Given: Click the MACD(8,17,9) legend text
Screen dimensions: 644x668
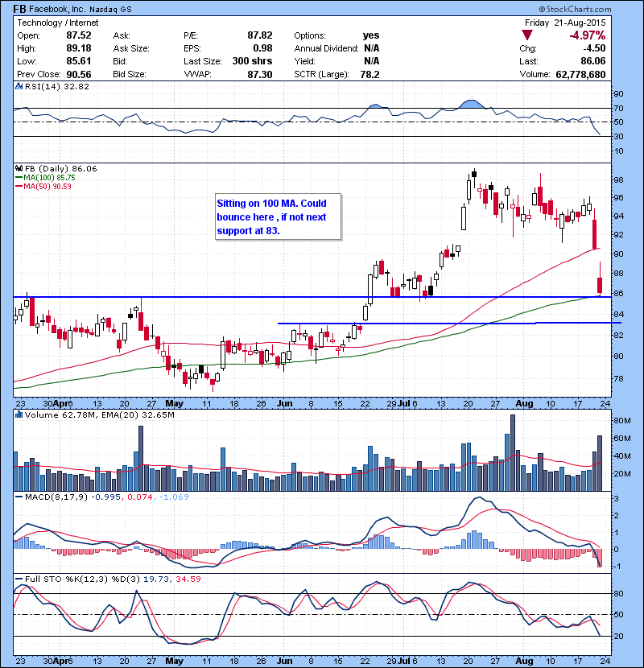Looking at the screenshot, I should [56, 497].
